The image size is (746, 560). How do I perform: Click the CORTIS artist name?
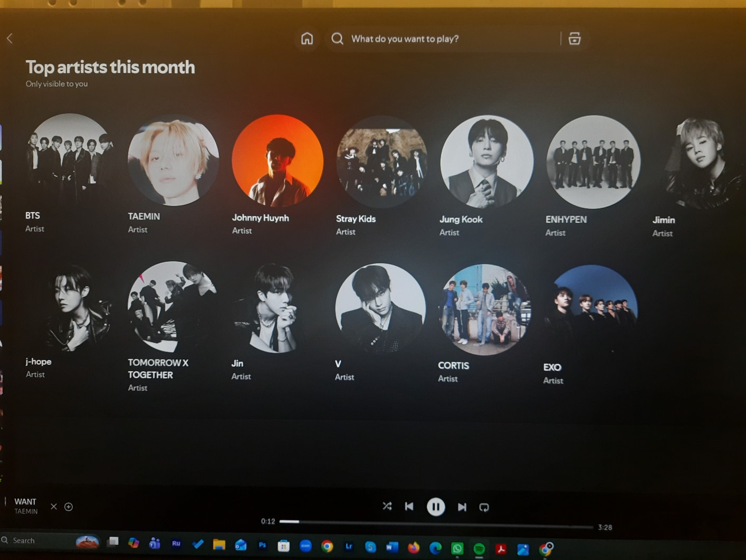click(454, 365)
